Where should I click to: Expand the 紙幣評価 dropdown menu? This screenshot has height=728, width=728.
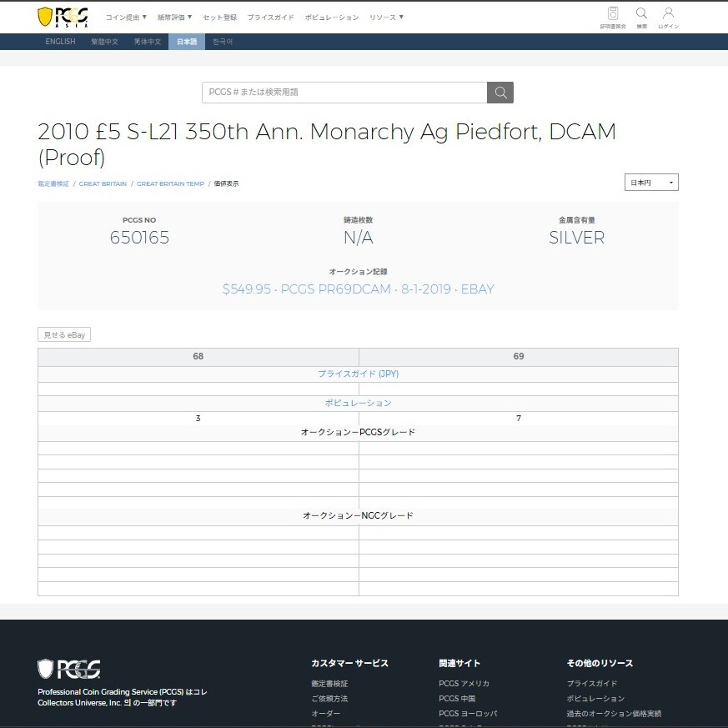(x=174, y=18)
